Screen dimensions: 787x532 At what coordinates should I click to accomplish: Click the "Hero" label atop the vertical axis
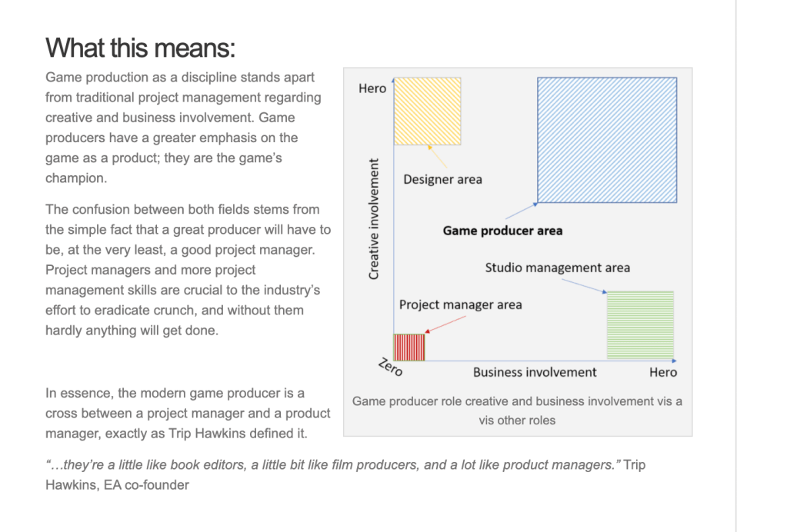click(372, 88)
